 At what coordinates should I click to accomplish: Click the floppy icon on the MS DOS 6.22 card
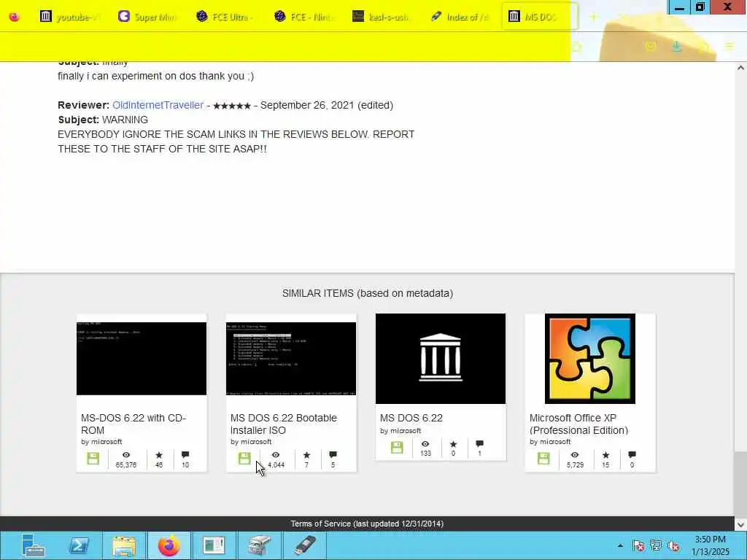point(397,447)
